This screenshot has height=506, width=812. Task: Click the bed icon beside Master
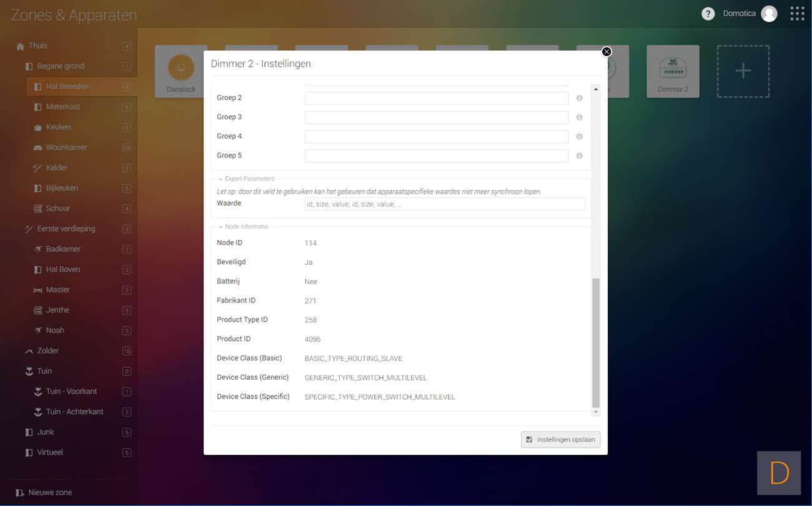(37, 290)
